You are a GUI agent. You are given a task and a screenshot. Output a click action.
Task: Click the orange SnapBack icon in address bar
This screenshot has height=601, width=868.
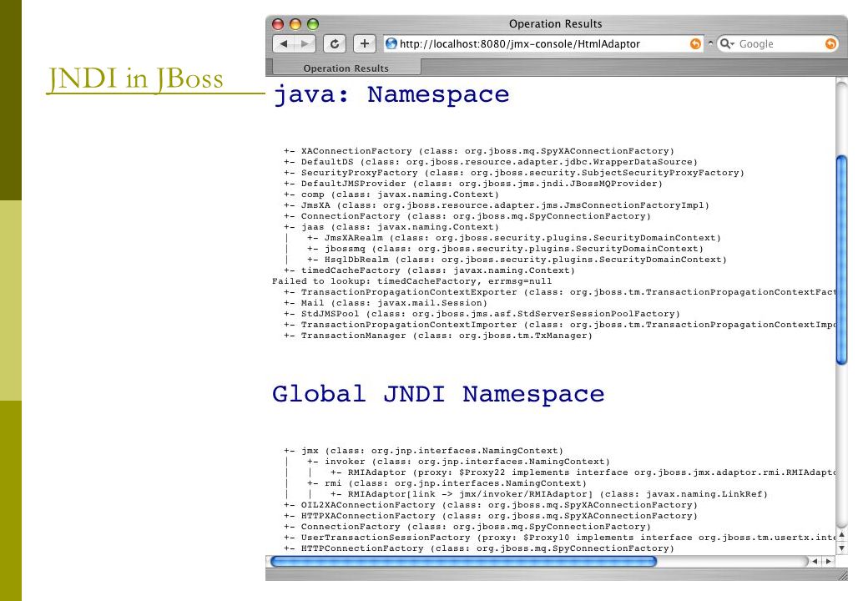tap(695, 43)
